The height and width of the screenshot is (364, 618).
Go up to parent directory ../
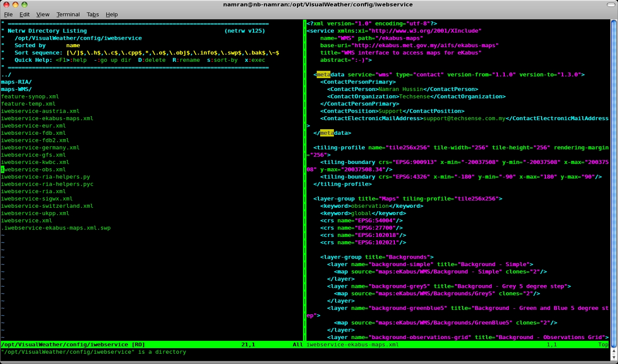[6, 75]
